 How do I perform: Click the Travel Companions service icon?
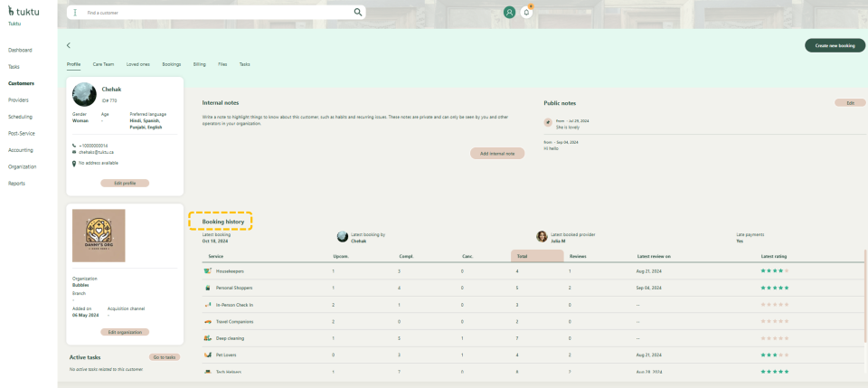[208, 321]
